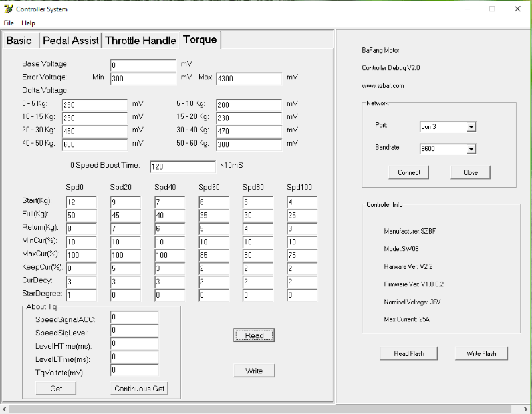
Task: Click the Read button on Torque tab
Action: point(254,335)
